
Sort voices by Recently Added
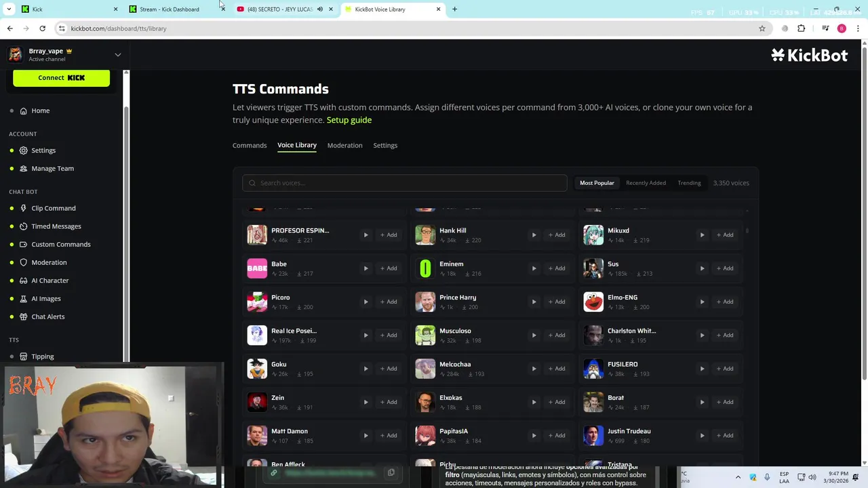coord(646,183)
